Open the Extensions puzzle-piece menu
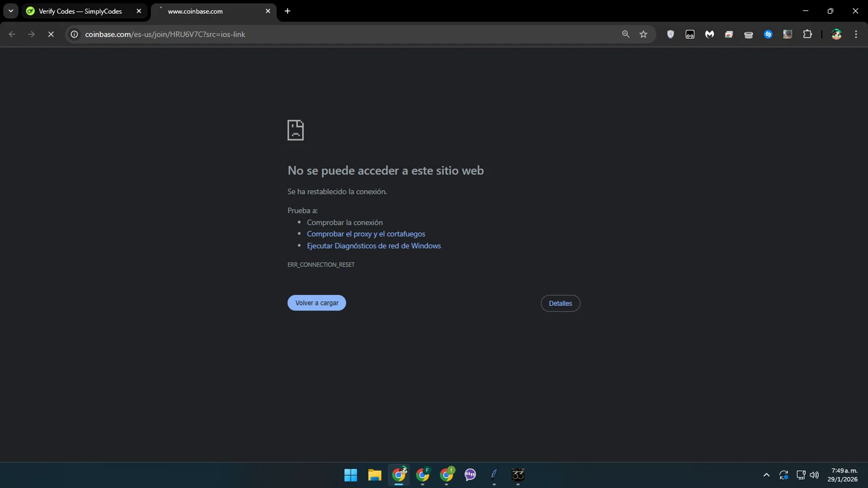The height and width of the screenshot is (488, 868). [x=807, y=34]
